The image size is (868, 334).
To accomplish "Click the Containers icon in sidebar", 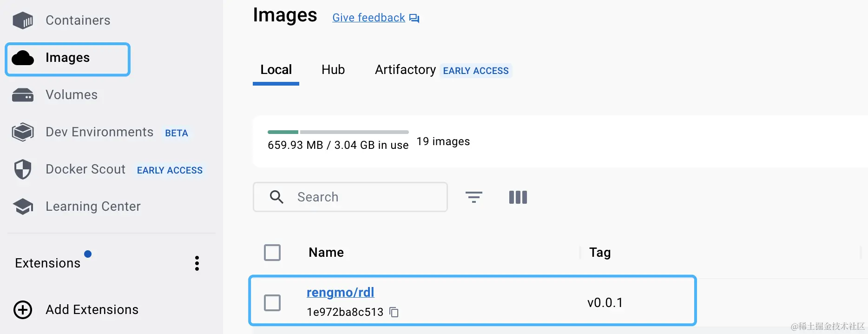I will coord(23,20).
